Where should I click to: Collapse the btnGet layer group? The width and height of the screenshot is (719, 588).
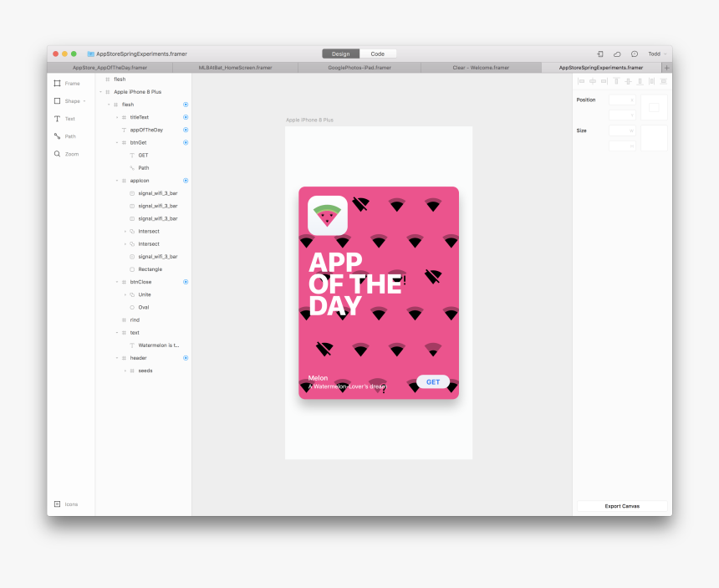tap(117, 143)
